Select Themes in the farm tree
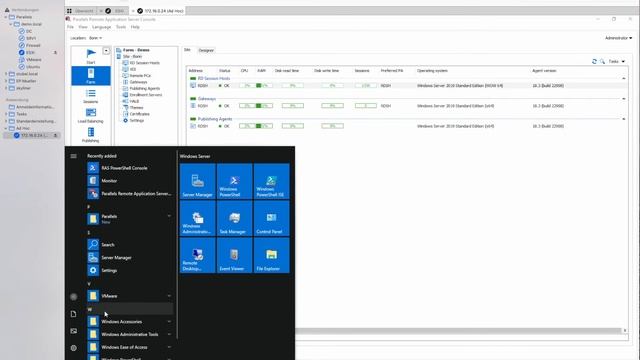The height and width of the screenshot is (360, 640). (136, 107)
